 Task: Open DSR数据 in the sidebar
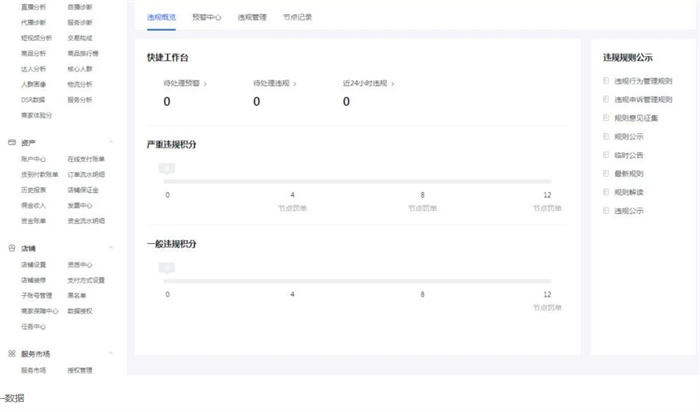tap(33, 100)
